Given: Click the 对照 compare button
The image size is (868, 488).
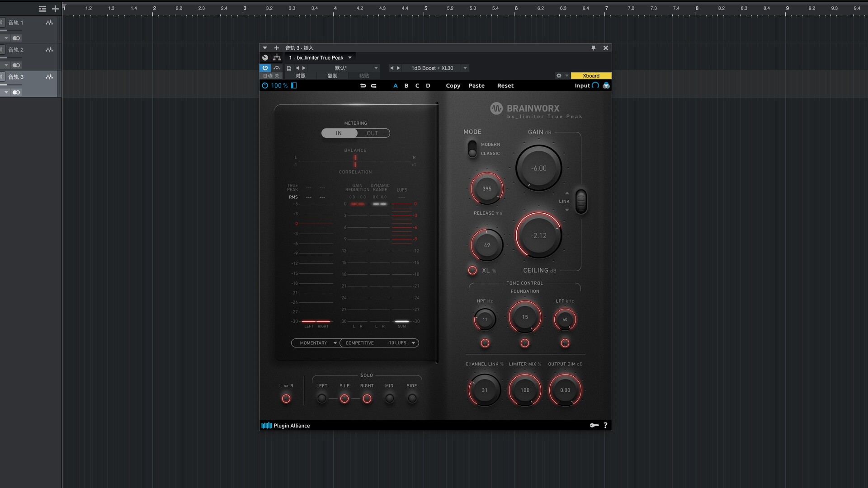Looking at the screenshot, I should pos(301,76).
